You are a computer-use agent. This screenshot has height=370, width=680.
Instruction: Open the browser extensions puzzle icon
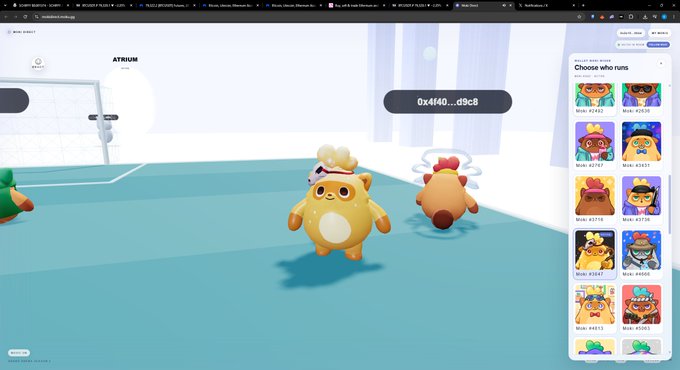631,16
